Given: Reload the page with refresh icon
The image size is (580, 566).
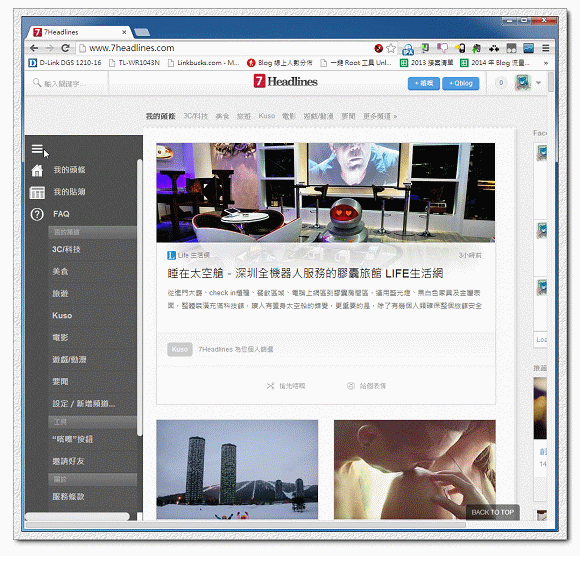Looking at the screenshot, I should [65, 48].
